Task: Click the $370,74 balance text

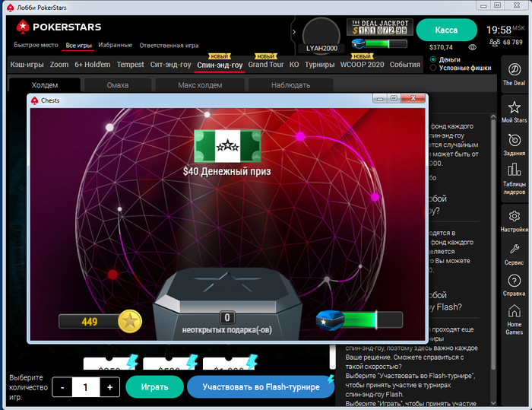Action: (x=441, y=47)
